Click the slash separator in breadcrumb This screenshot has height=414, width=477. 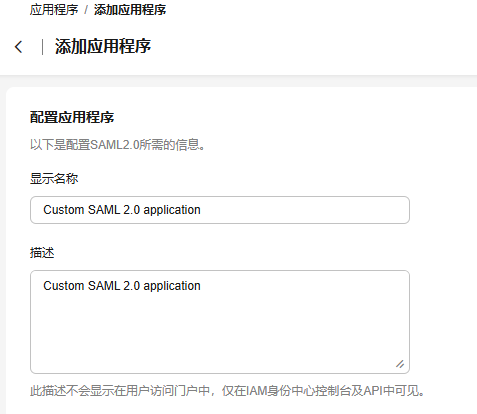point(86,10)
